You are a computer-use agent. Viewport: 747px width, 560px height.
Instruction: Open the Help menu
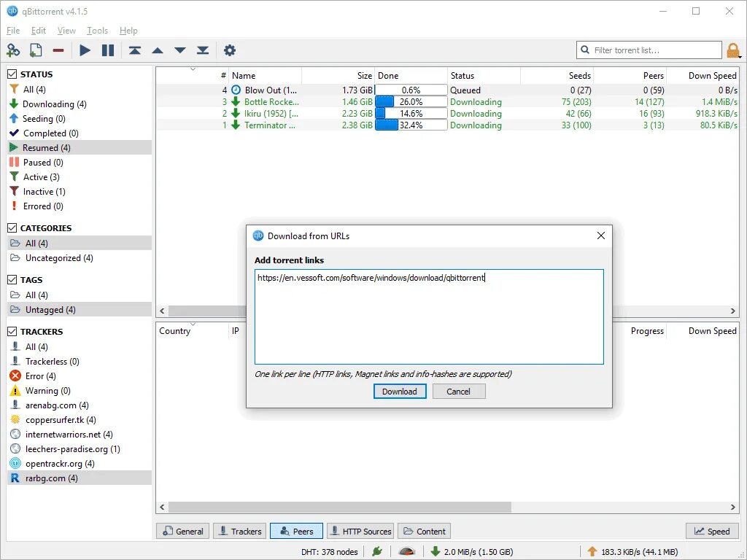tap(128, 31)
